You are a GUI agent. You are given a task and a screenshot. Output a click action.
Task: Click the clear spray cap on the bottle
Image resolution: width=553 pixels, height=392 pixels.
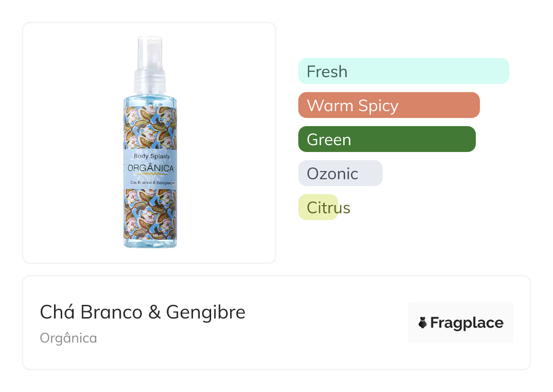pos(150,52)
